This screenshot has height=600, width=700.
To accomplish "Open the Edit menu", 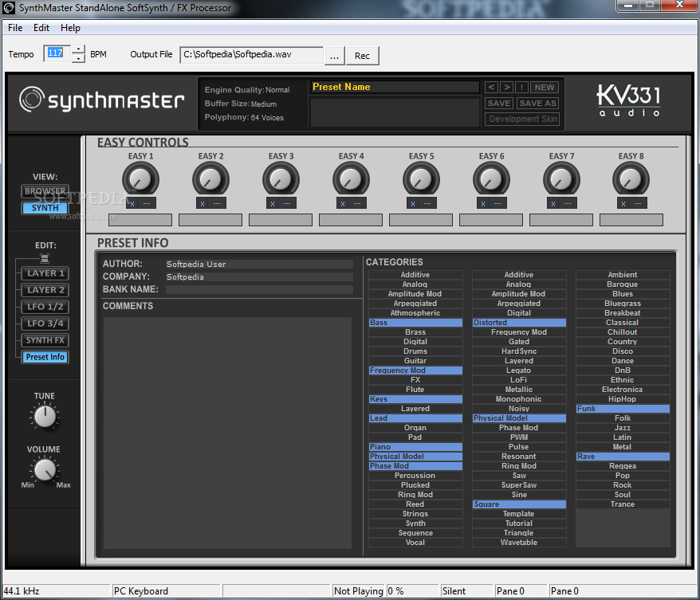I will (41, 28).
